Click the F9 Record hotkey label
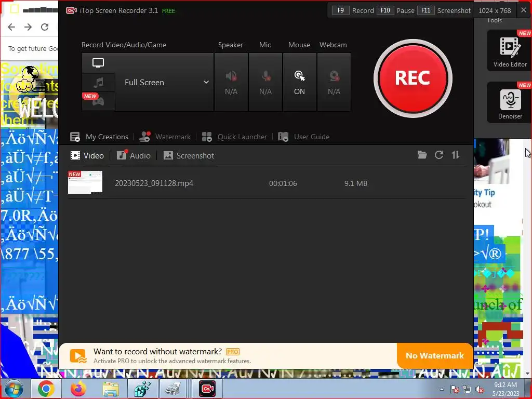The image size is (532, 399). (x=353, y=10)
